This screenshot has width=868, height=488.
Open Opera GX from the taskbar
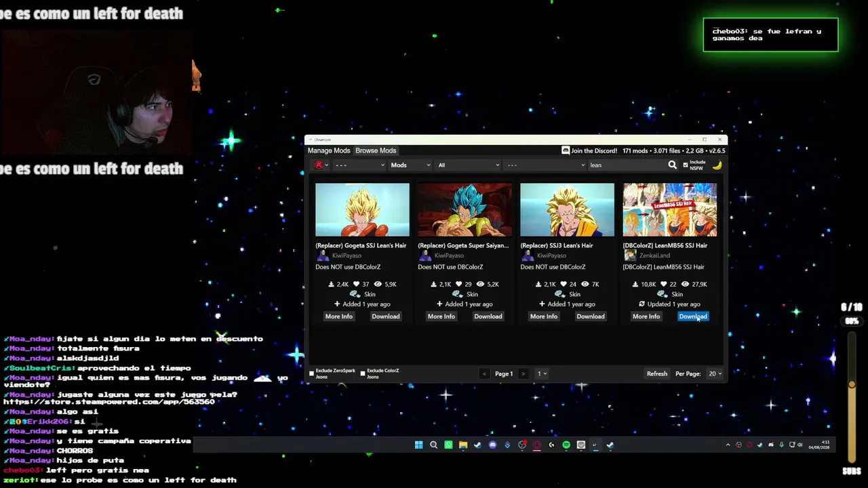point(536,445)
